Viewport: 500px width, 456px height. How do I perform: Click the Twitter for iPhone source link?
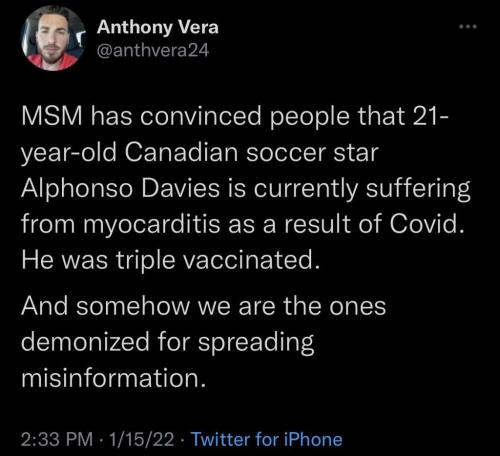point(267,439)
